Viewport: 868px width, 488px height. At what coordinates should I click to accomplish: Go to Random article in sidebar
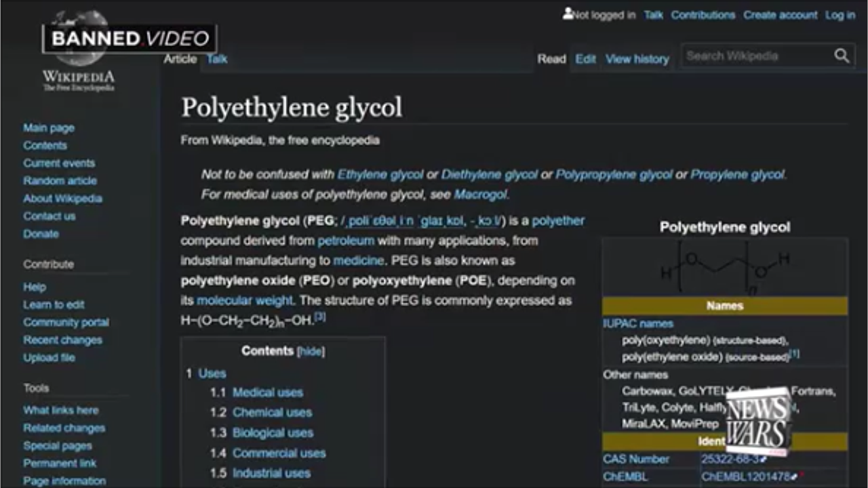click(60, 181)
